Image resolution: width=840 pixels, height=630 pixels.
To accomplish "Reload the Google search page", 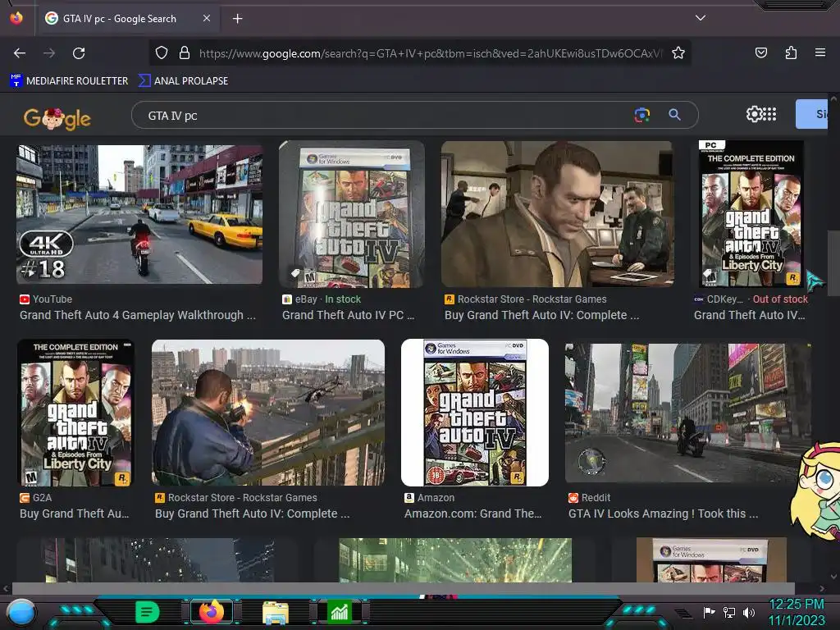I will [x=79, y=53].
